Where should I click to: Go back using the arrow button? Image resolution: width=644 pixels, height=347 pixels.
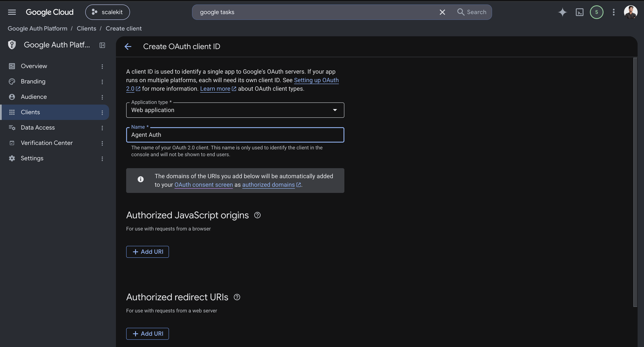tap(128, 46)
